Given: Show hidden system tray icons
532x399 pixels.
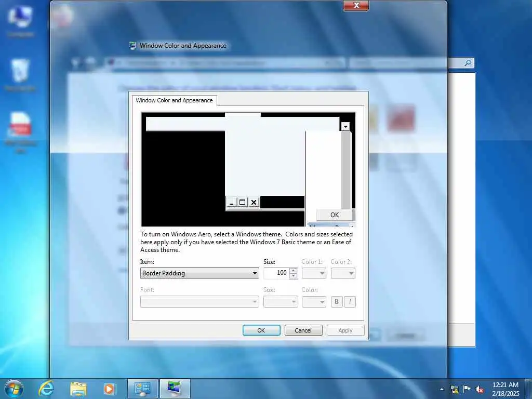Looking at the screenshot, I should (x=442, y=389).
